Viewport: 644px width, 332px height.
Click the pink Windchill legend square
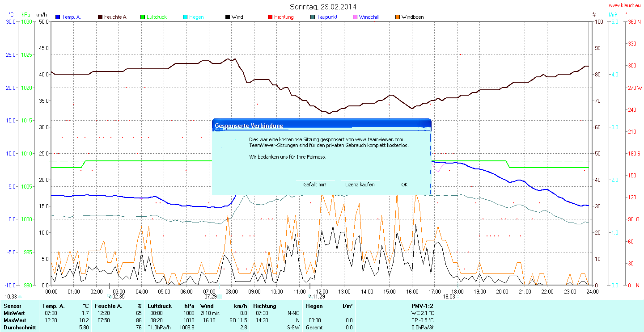pyautogui.click(x=355, y=17)
